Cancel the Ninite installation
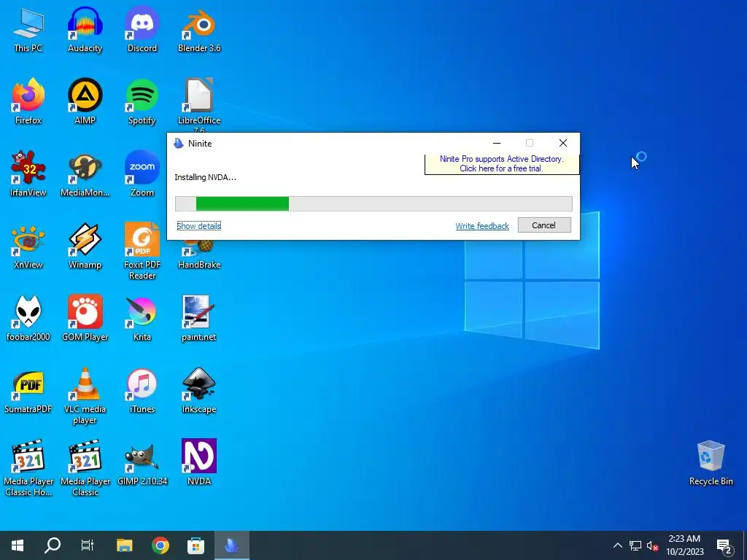747x560 pixels. pos(544,225)
